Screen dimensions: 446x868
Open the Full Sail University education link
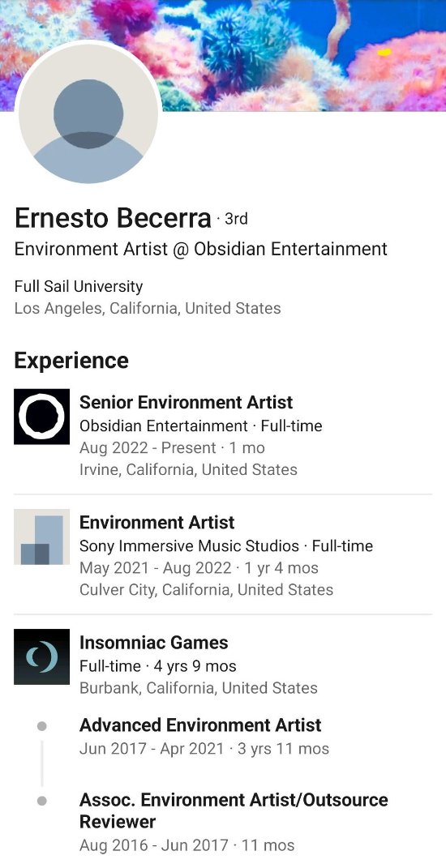point(79,286)
